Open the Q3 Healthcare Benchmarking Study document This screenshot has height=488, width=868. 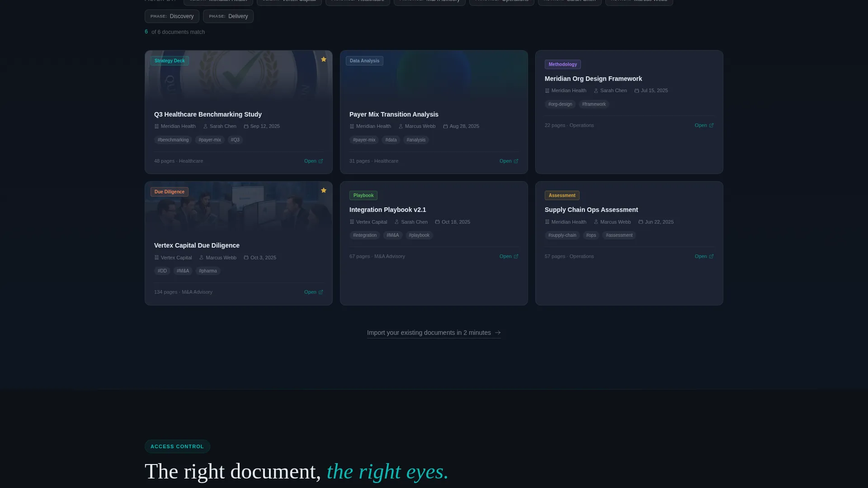313,161
